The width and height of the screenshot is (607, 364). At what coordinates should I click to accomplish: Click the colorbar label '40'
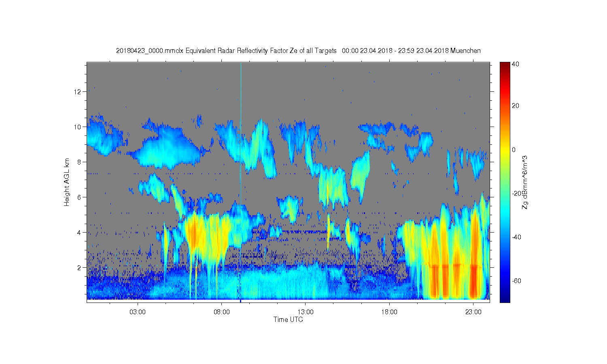516,64
